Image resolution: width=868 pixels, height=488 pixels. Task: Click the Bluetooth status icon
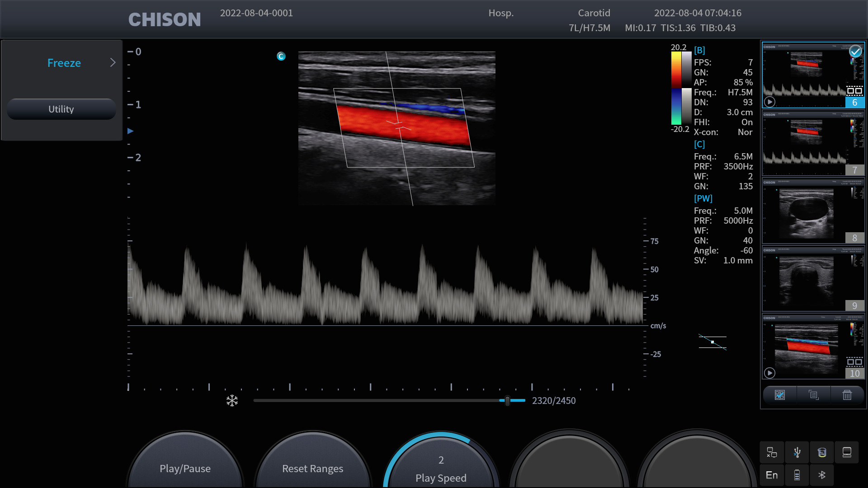coord(822,475)
